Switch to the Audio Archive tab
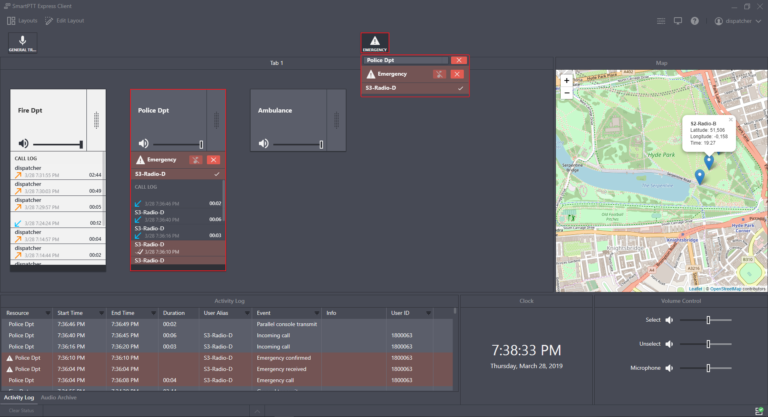Screen dimensions: 768x417 pyautogui.click(x=59, y=398)
